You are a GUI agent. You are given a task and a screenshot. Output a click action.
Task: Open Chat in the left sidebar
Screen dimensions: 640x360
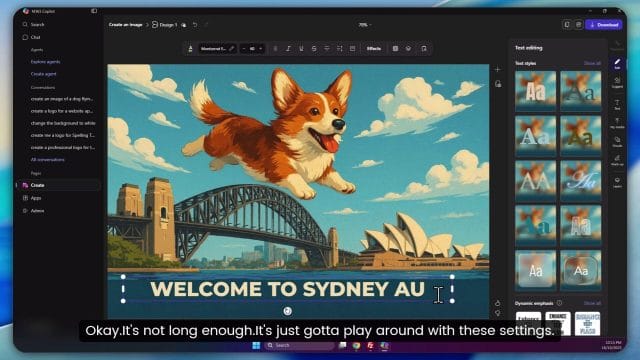click(36, 37)
